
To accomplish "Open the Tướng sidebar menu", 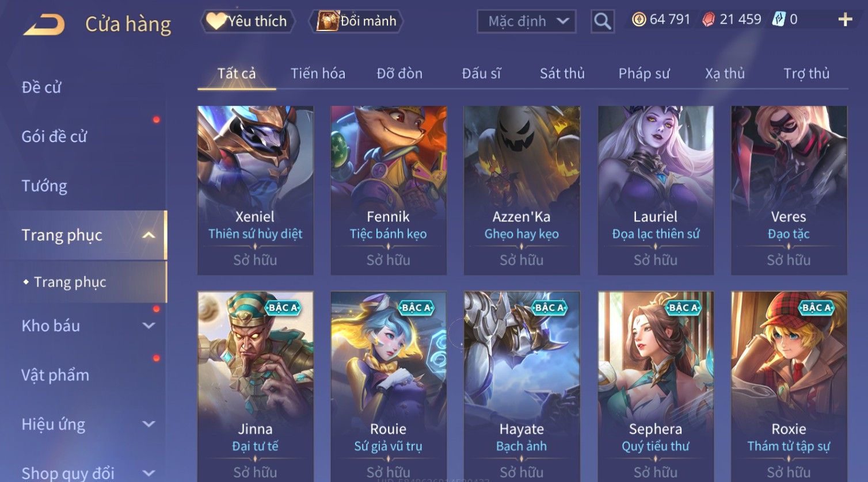I will [x=44, y=186].
